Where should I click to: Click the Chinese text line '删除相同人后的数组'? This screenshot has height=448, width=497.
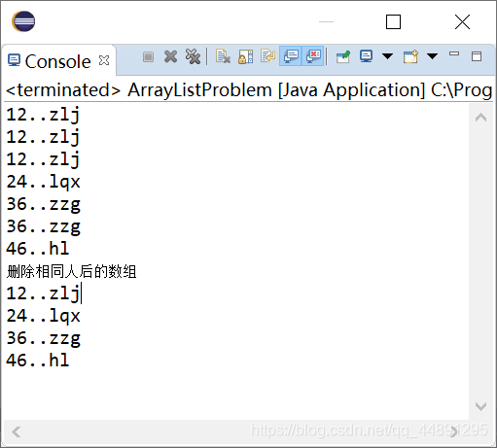[x=71, y=271]
